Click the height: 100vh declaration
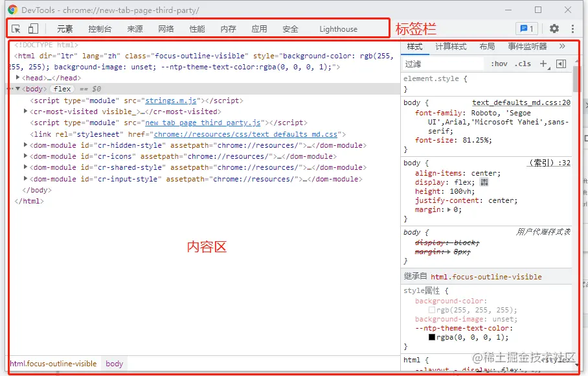 [445, 191]
